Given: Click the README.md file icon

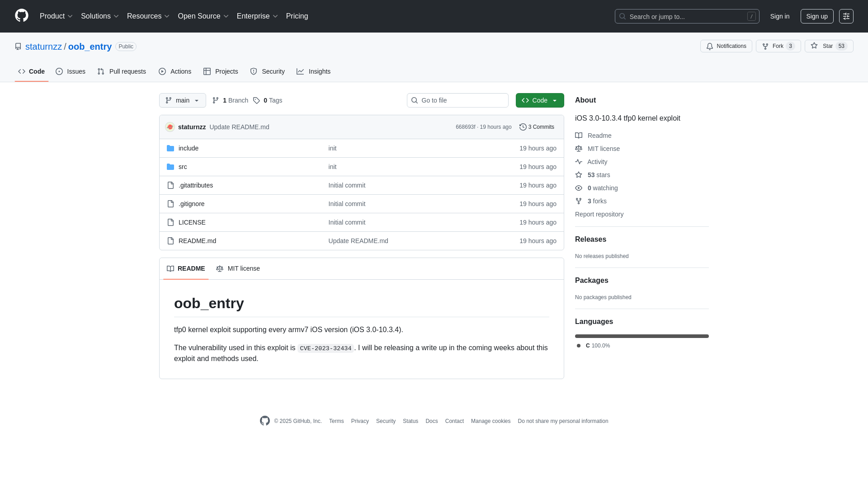Looking at the screenshot, I should [x=170, y=241].
